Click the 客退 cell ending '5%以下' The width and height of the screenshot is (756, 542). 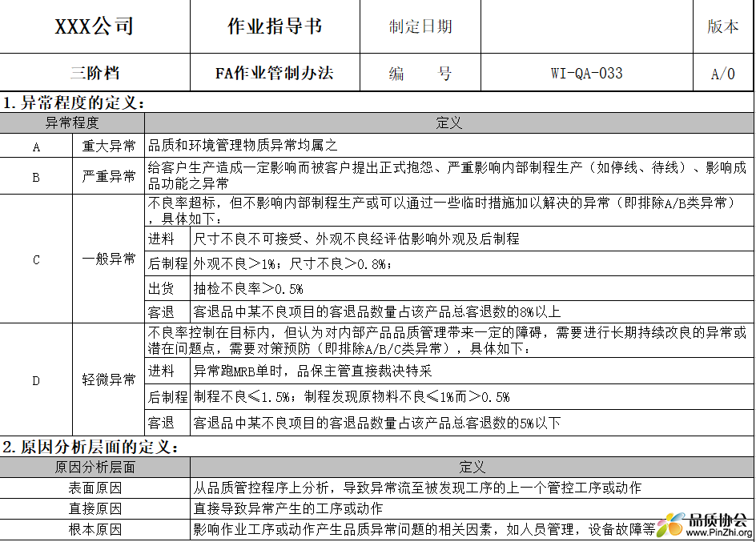point(472,423)
